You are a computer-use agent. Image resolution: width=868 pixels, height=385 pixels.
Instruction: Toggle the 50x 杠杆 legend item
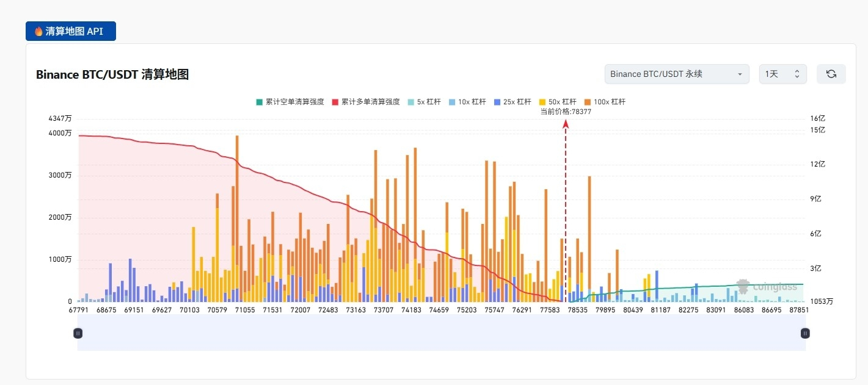tap(557, 102)
